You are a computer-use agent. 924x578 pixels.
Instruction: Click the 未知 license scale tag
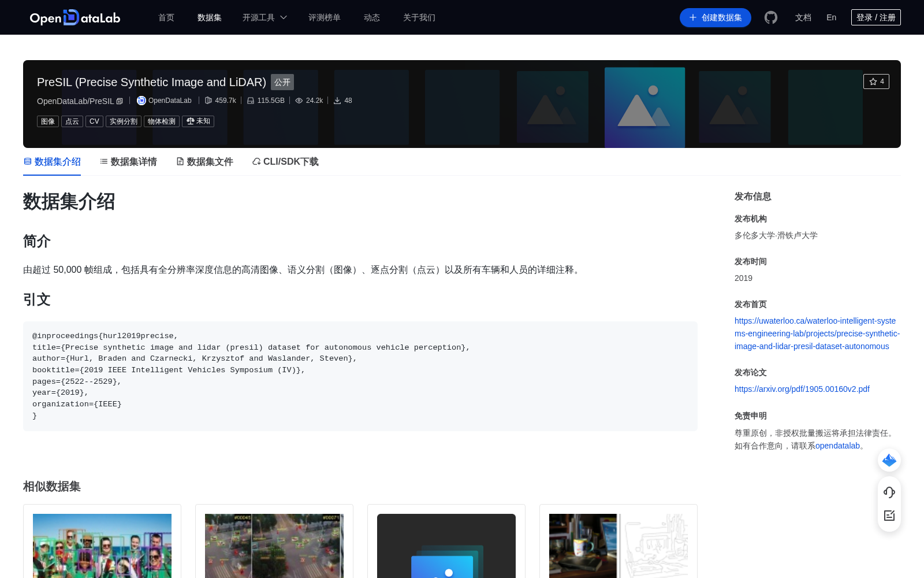[198, 121]
